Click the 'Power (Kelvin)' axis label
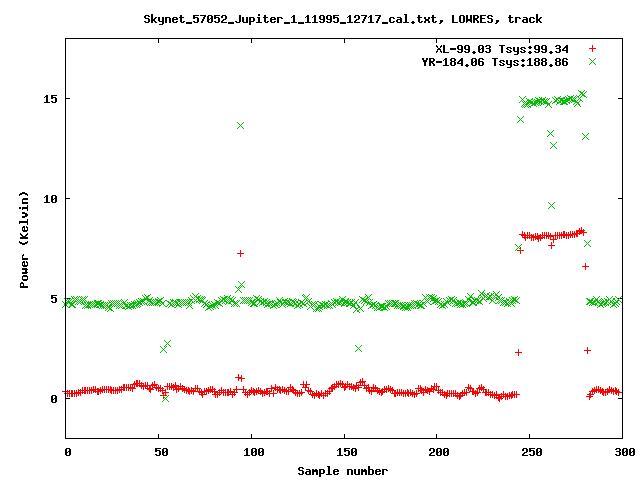This screenshot has width=640, height=480. point(24,240)
